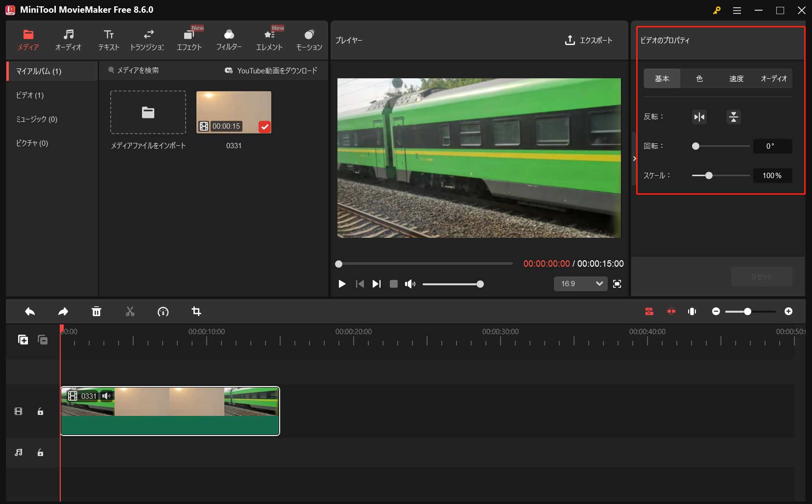
Task: Zoom in timeline with plus icon
Action: coord(788,312)
